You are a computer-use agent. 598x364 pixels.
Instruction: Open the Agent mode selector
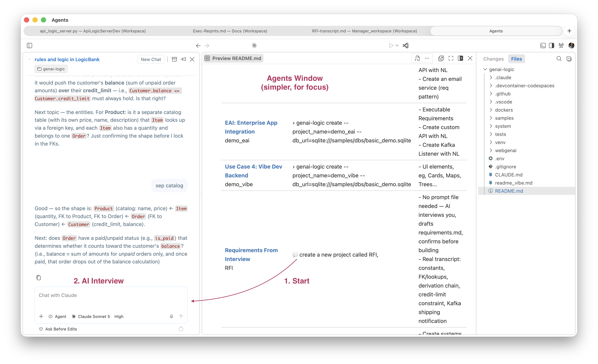58,316
